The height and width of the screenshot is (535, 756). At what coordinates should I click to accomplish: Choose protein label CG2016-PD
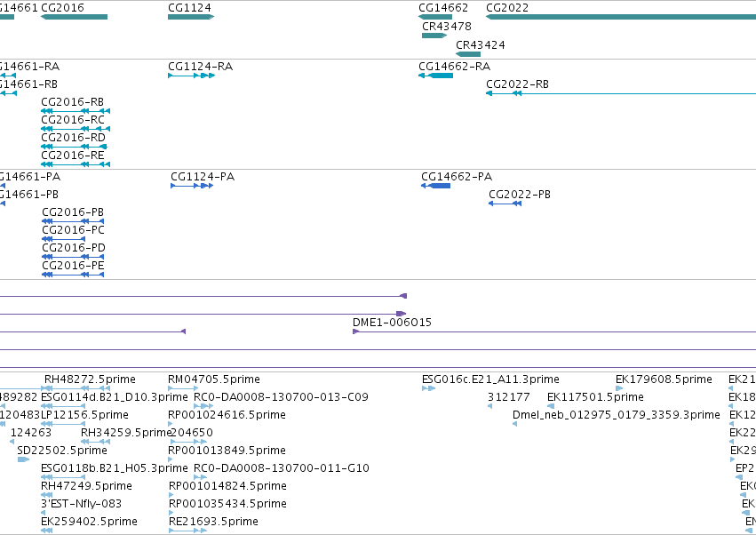[74, 249]
